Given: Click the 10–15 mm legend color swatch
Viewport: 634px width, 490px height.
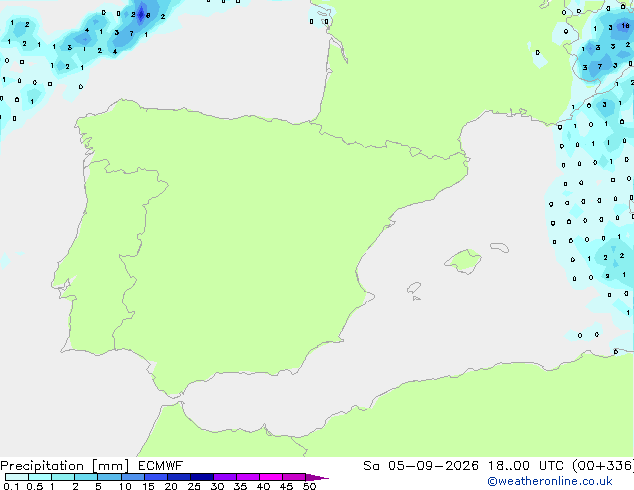Looking at the screenshot, I should click(132, 477).
